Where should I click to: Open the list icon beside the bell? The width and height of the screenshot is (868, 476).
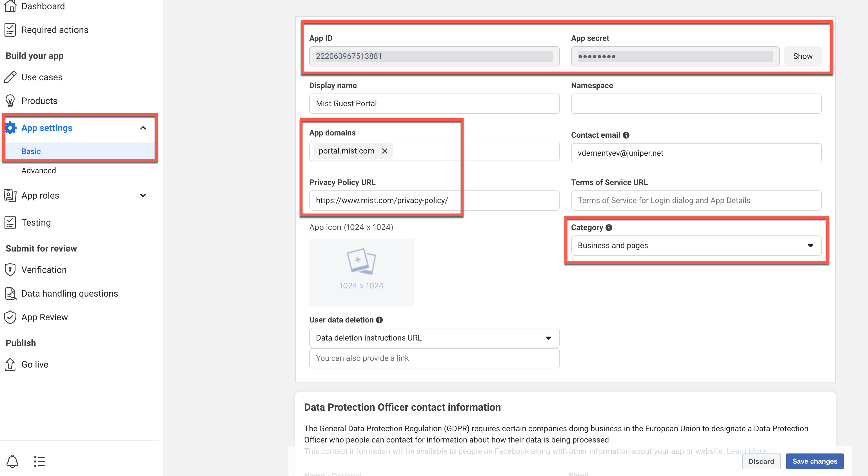point(39,461)
